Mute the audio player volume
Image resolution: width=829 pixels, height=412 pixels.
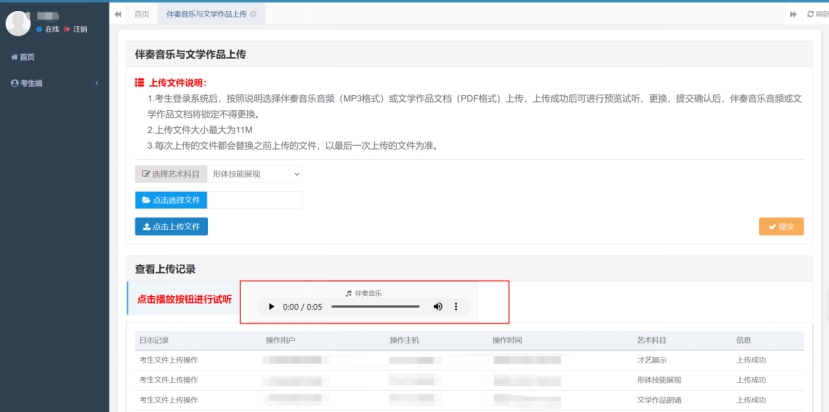pyautogui.click(x=437, y=307)
